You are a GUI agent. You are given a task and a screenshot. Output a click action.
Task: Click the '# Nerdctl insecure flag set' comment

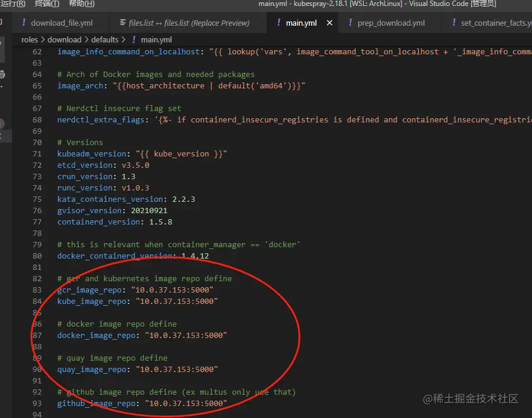(119, 109)
